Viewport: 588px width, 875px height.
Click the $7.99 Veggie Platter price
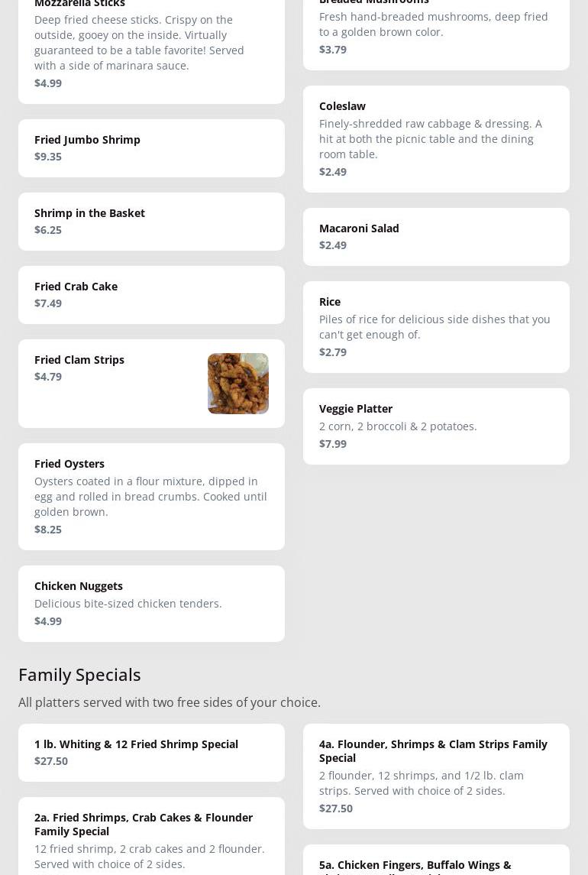click(x=333, y=444)
